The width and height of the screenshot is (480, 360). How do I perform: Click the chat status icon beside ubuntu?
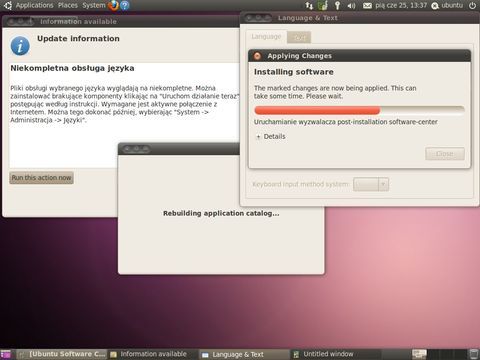(x=435, y=6)
